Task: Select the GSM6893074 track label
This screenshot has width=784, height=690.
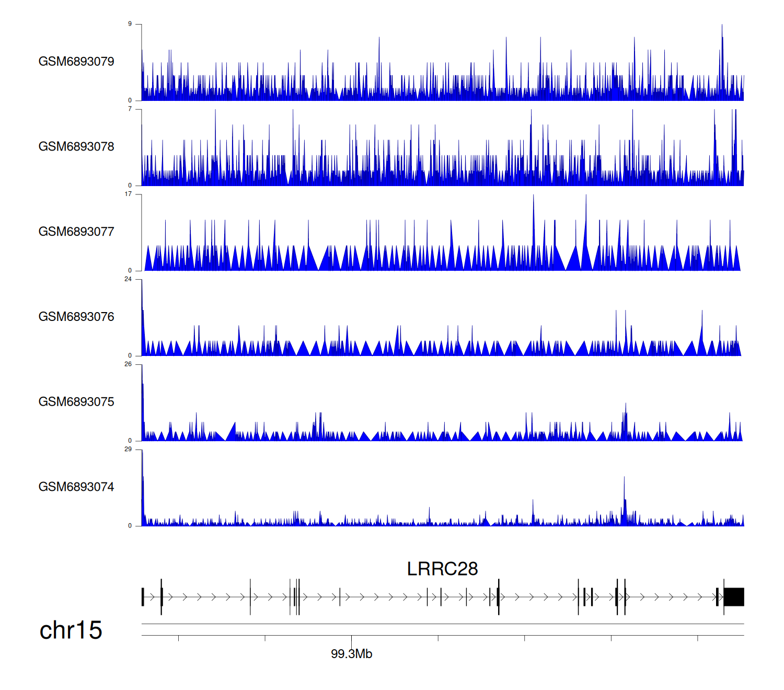Action: 76,487
